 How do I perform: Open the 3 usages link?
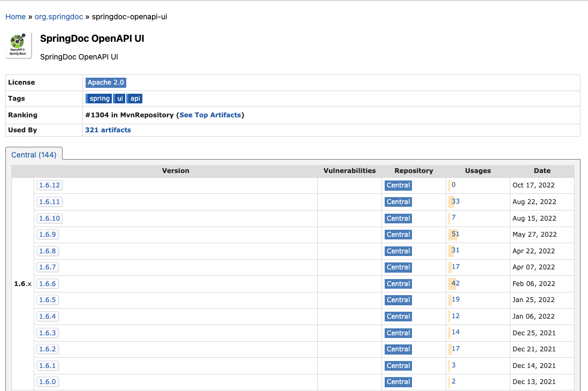click(x=454, y=365)
